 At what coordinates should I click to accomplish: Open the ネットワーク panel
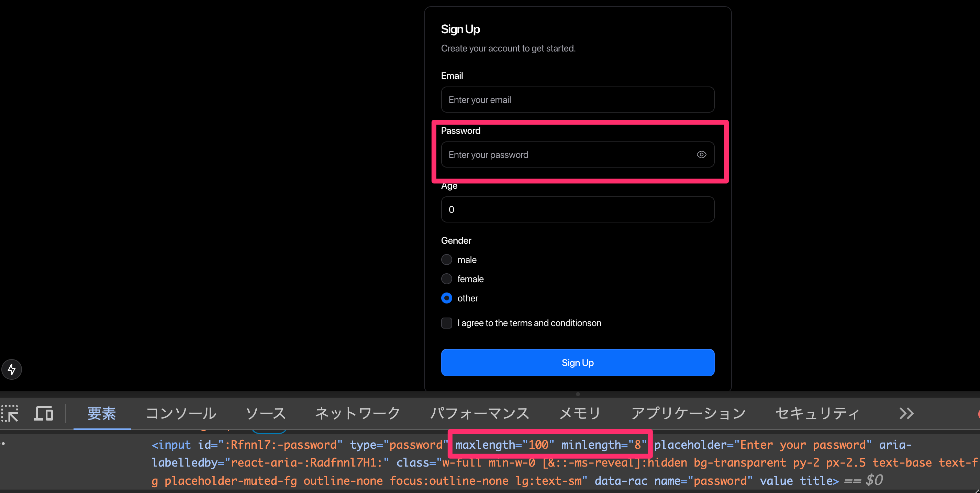click(x=357, y=413)
